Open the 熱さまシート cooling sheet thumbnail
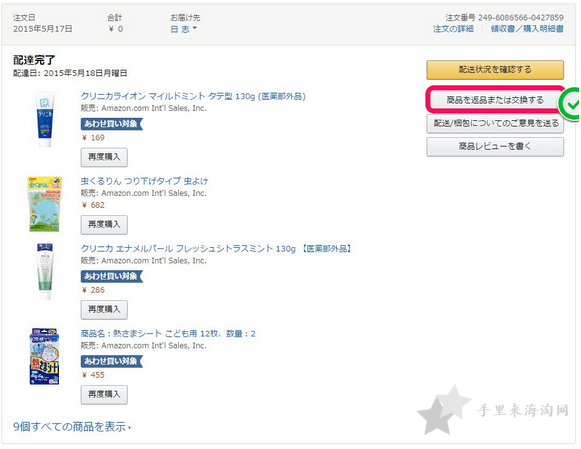581x449 pixels. [45, 356]
